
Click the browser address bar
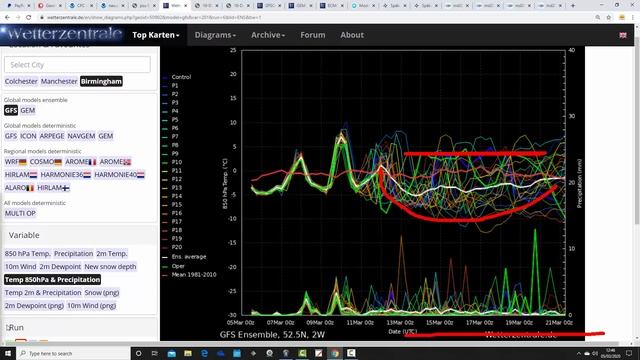point(318,17)
